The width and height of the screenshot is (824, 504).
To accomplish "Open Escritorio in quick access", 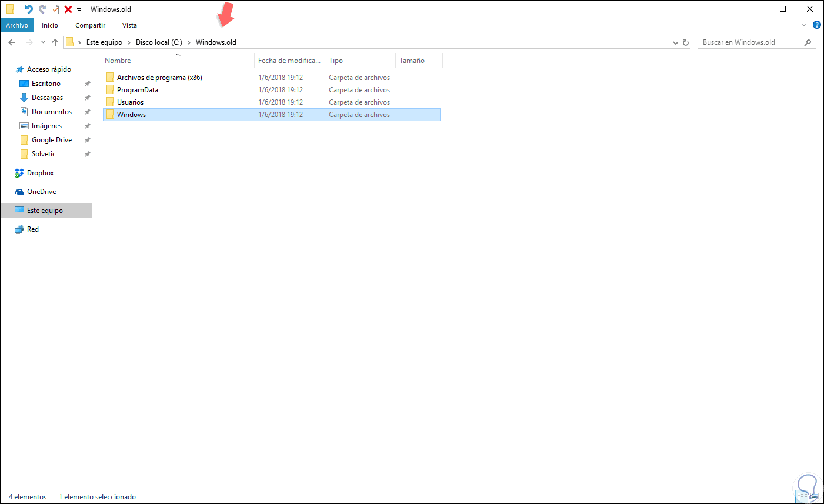I will pyautogui.click(x=46, y=84).
